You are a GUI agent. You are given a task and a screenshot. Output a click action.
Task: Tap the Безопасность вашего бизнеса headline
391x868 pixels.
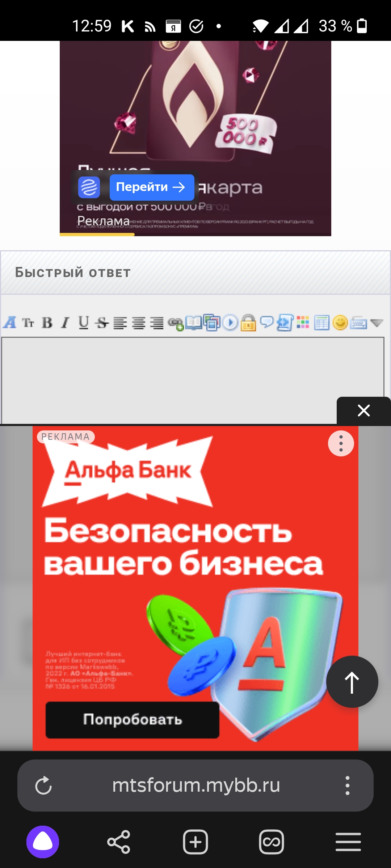coord(184,547)
